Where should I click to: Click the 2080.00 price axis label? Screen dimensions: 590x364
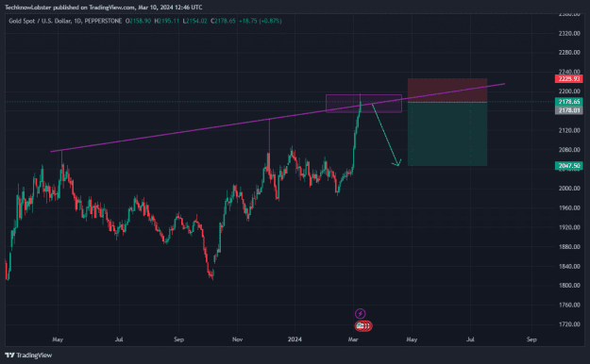click(569, 150)
